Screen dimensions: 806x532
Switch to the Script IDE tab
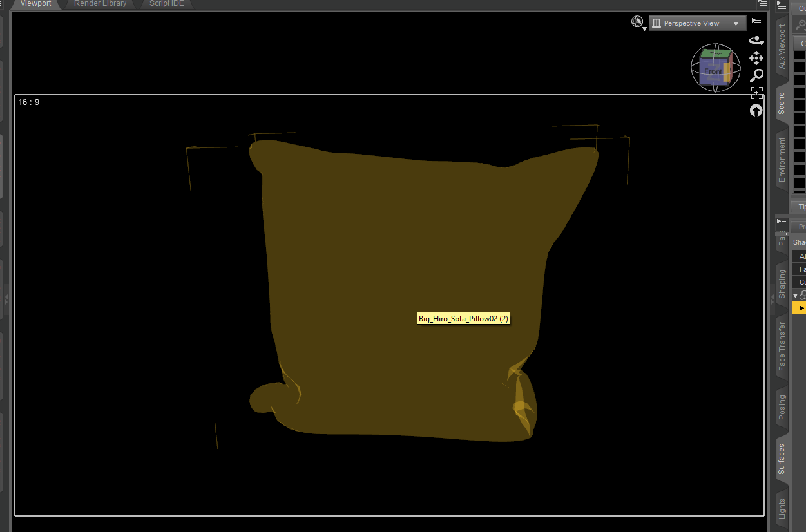166,4
